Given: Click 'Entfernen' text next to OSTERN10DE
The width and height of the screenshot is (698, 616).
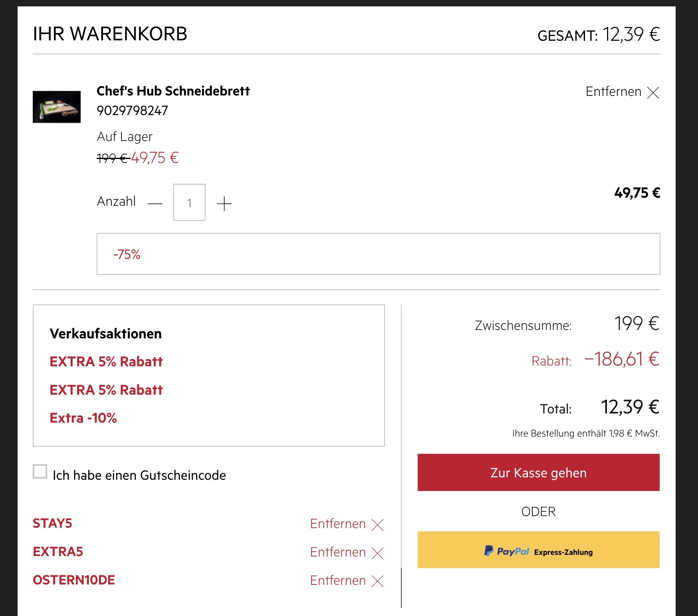Looking at the screenshot, I should pyautogui.click(x=338, y=580).
